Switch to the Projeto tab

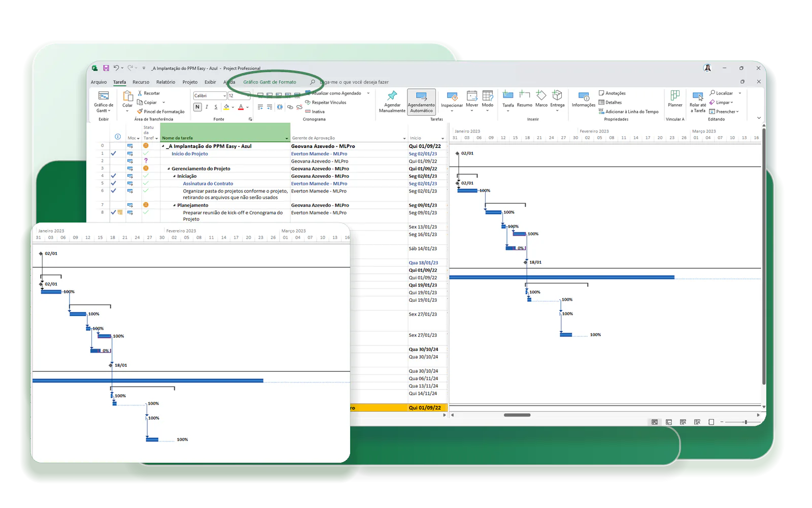[190, 82]
